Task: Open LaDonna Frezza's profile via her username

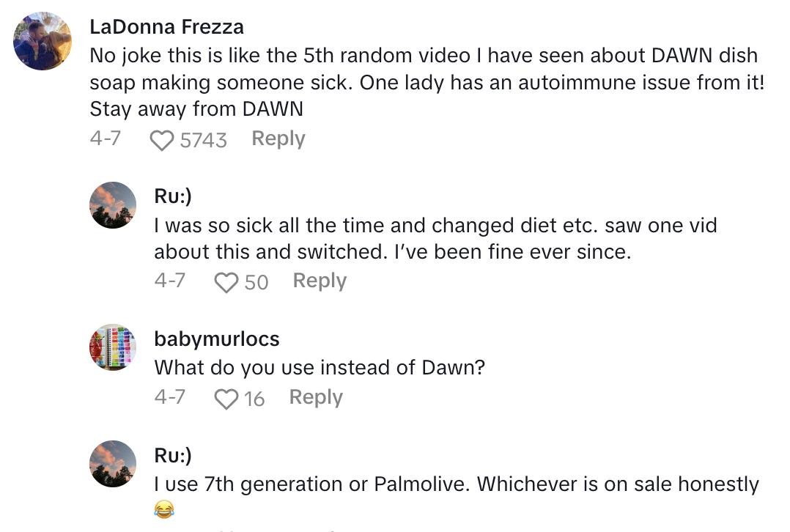Action: [x=166, y=27]
